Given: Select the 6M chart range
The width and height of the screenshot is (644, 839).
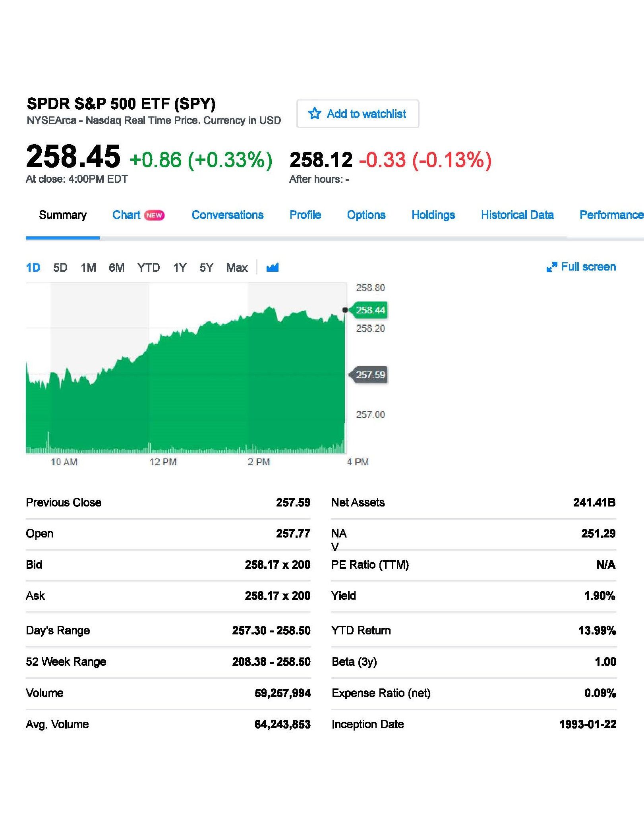Looking at the screenshot, I should 116,267.
